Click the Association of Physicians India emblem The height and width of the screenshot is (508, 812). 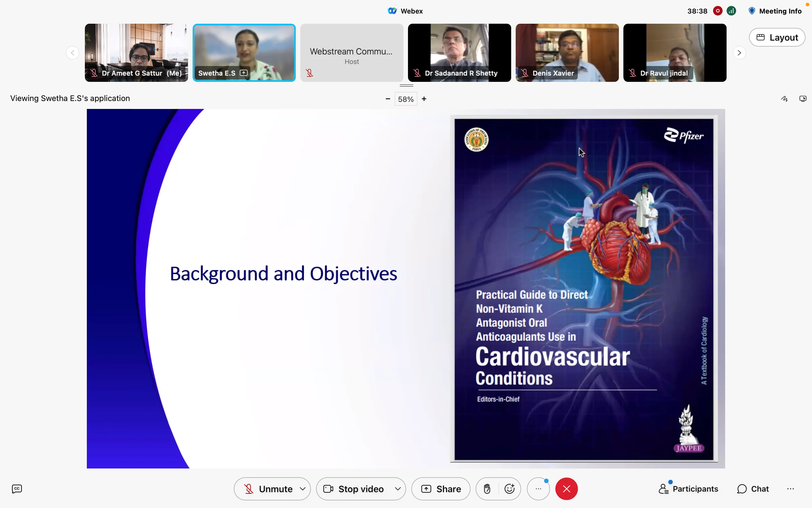click(x=476, y=140)
